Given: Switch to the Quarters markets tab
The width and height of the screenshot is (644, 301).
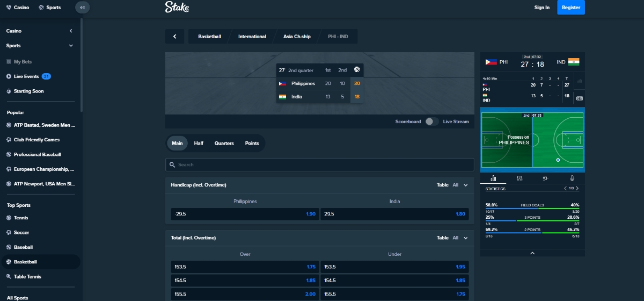Looking at the screenshot, I should [x=224, y=144].
